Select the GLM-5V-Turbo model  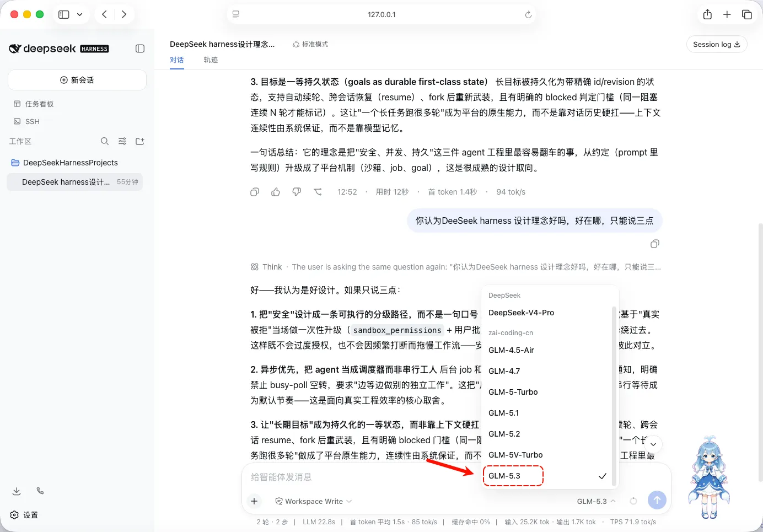[515, 455]
